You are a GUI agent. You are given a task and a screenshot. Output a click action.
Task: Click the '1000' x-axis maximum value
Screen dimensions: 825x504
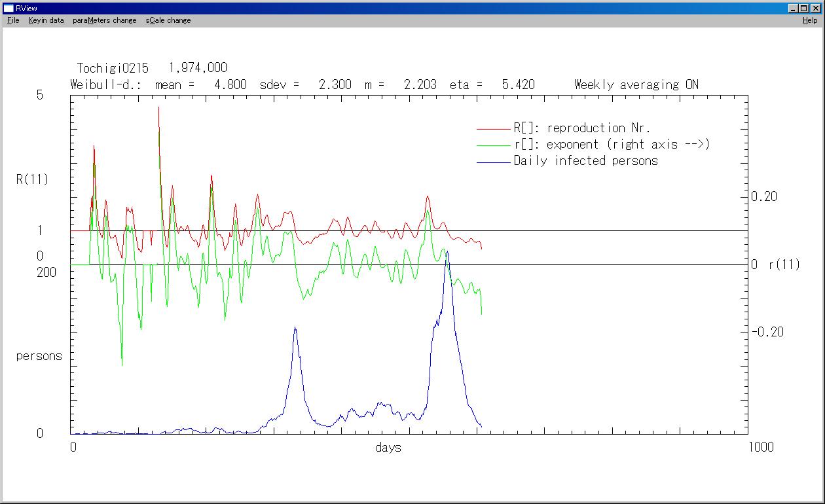tap(760, 447)
